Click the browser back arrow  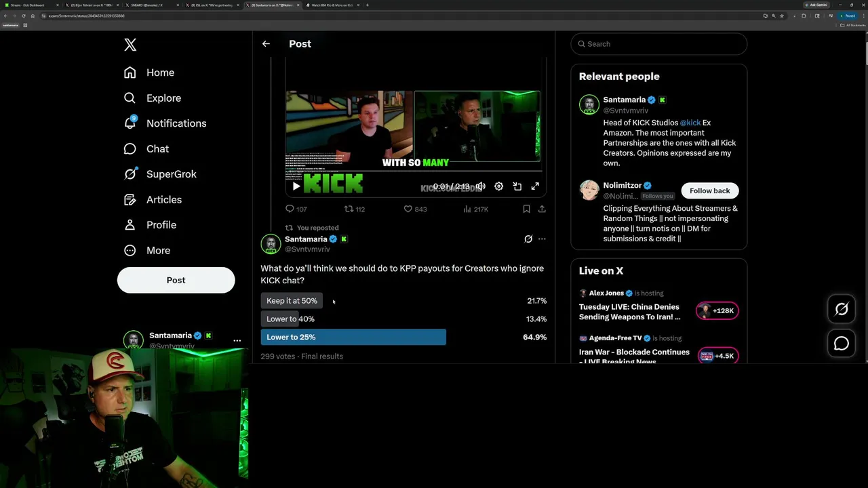(5, 16)
